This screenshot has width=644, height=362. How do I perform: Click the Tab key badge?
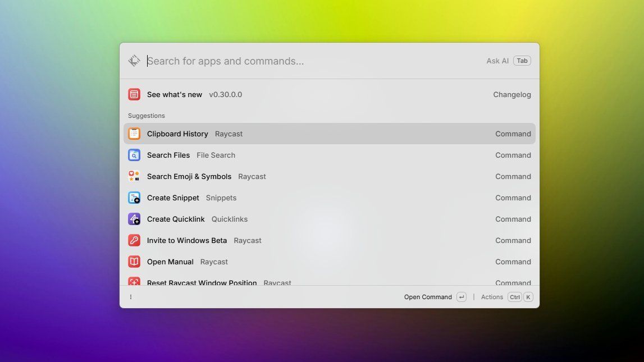click(522, 61)
